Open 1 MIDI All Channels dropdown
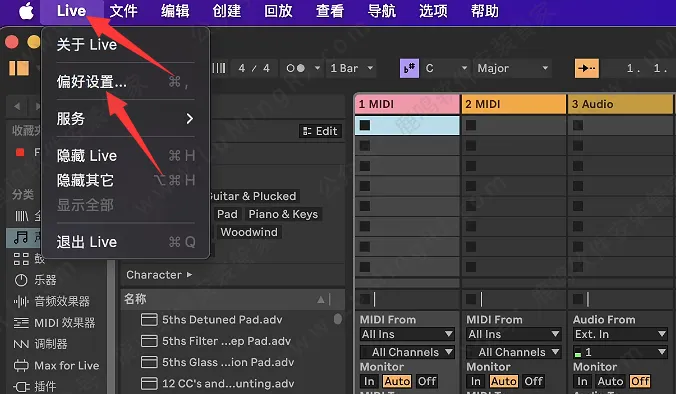This screenshot has height=394, width=676. pyautogui.click(x=407, y=352)
